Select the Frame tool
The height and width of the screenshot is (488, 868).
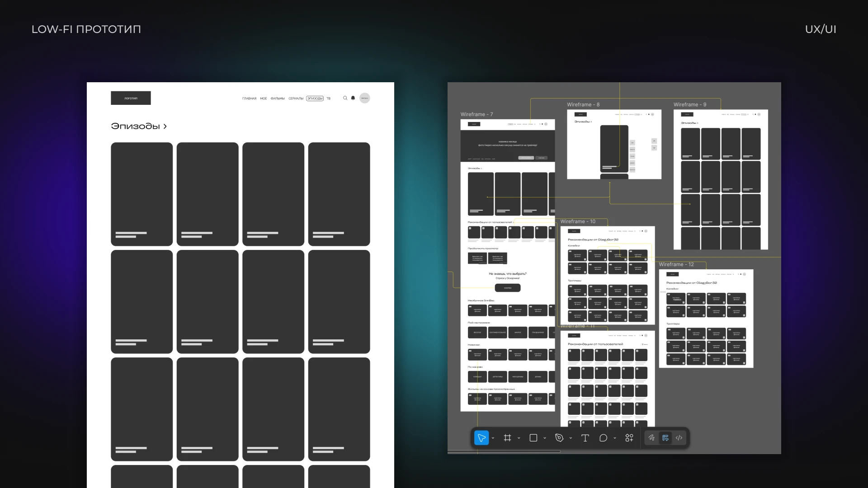[507, 438]
